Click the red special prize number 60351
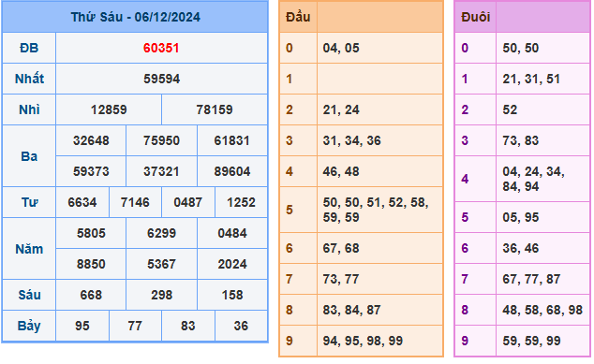The width and height of the screenshot is (594, 364). (x=161, y=48)
